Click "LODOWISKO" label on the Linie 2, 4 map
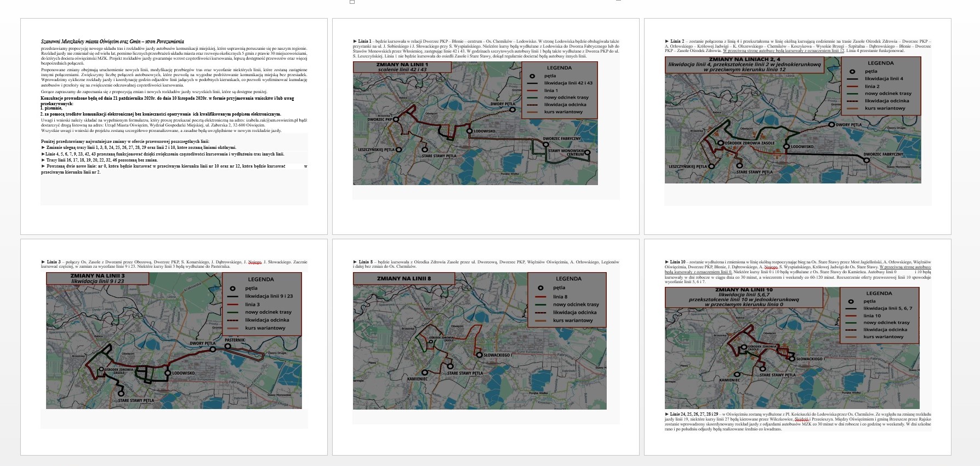The width and height of the screenshot is (980, 466). click(x=802, y=147)
